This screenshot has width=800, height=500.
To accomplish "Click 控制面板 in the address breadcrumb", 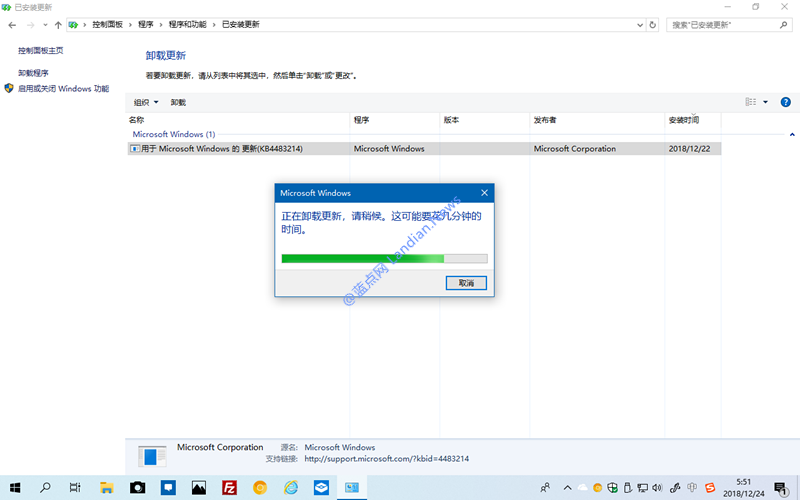I will click(108, 24).
